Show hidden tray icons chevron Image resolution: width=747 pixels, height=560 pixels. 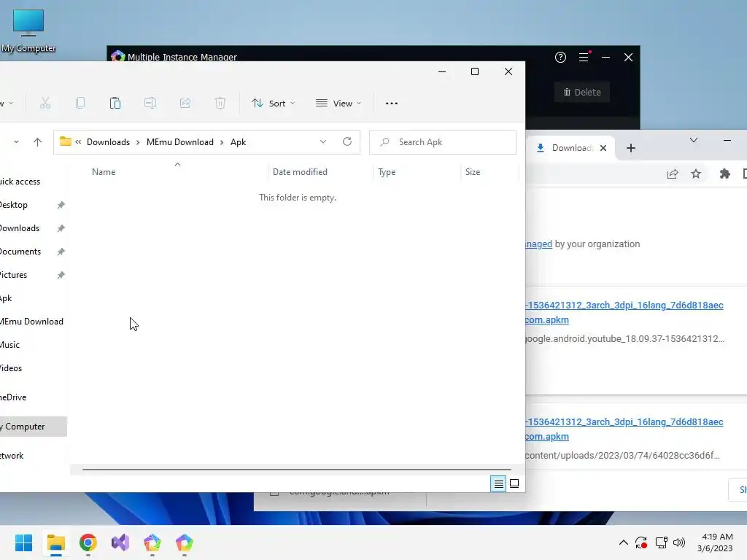[x=623, y=542]
